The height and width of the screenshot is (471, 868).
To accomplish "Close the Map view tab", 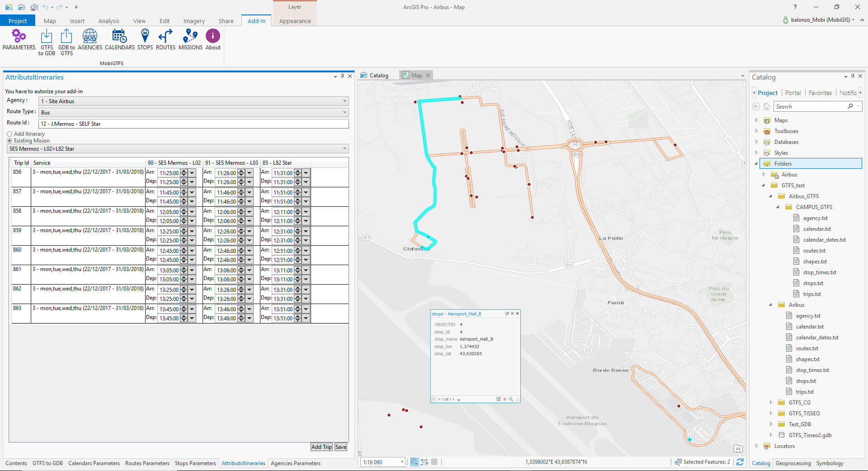I will [x=428, y=75].
